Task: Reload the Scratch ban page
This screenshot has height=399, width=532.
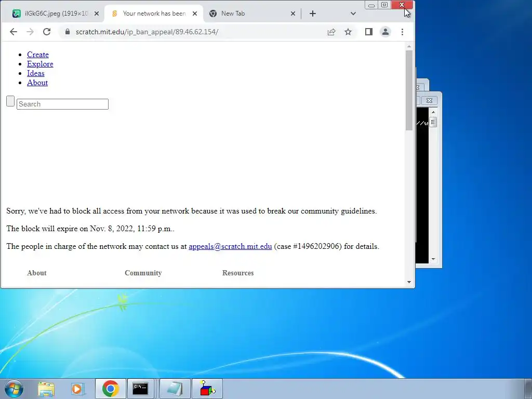Action: 47,32
